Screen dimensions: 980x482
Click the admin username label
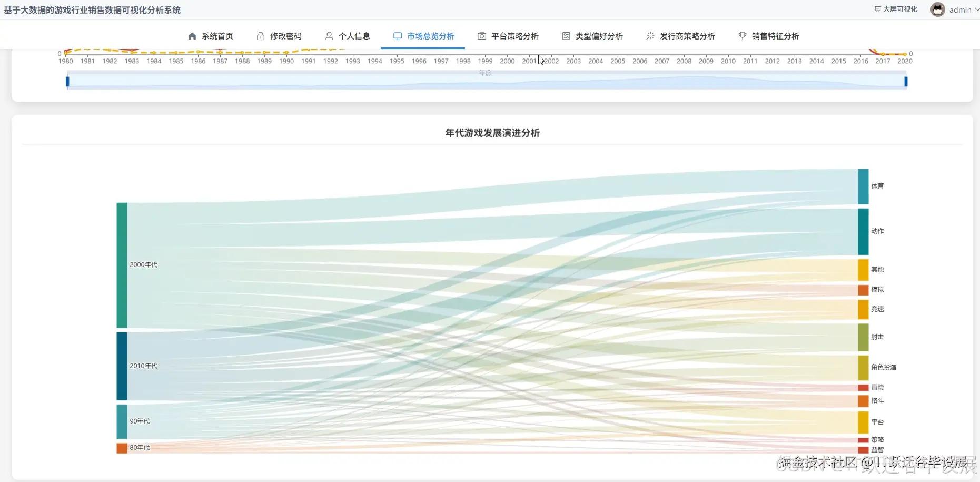tap(961, 10)
